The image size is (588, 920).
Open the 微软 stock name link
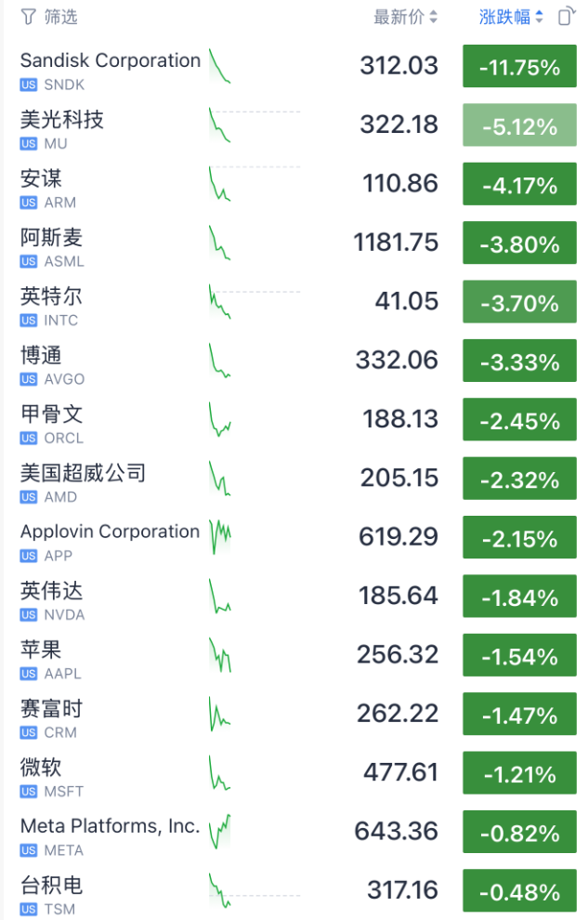[41, 768]
